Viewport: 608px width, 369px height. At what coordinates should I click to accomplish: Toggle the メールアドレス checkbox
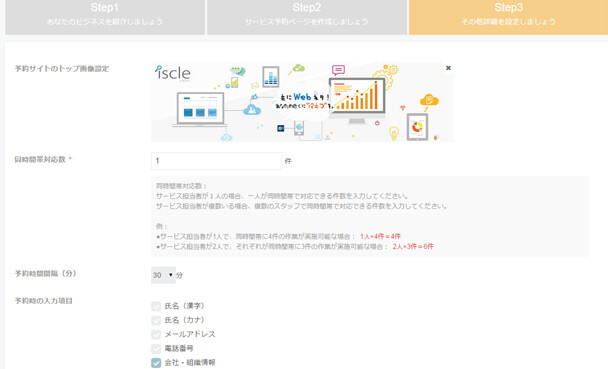tap(156, 334)
